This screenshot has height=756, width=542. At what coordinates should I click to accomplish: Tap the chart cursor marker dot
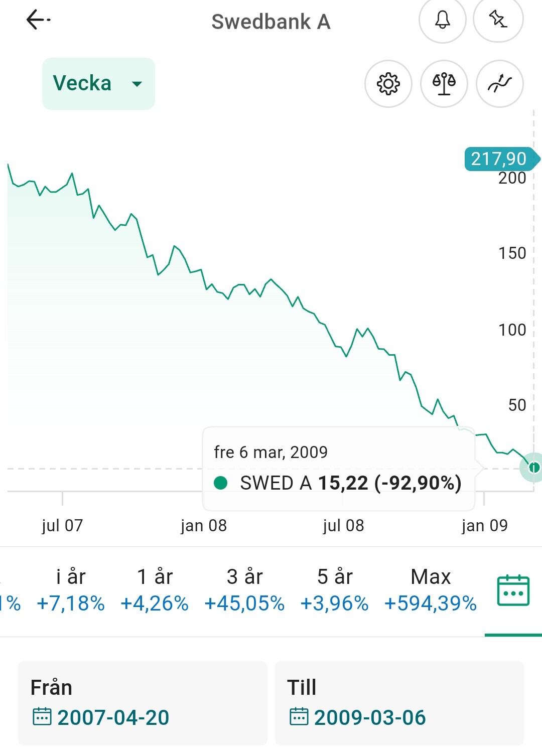pos(533,468)
